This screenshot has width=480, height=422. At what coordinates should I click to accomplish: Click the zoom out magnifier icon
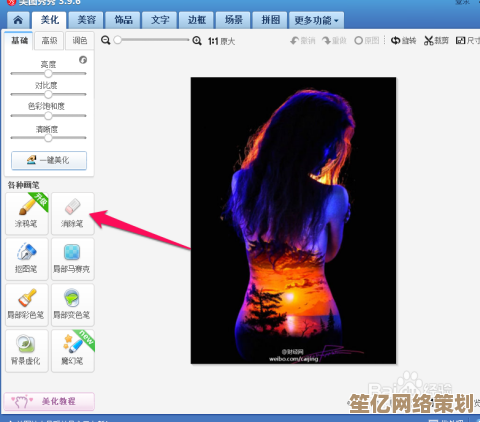point(106,40)
